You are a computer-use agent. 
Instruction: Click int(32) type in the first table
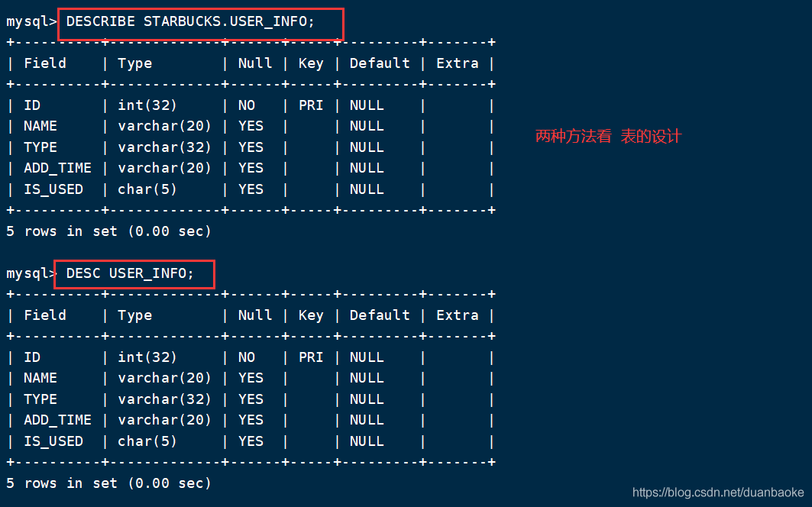(x=147, y=105)
